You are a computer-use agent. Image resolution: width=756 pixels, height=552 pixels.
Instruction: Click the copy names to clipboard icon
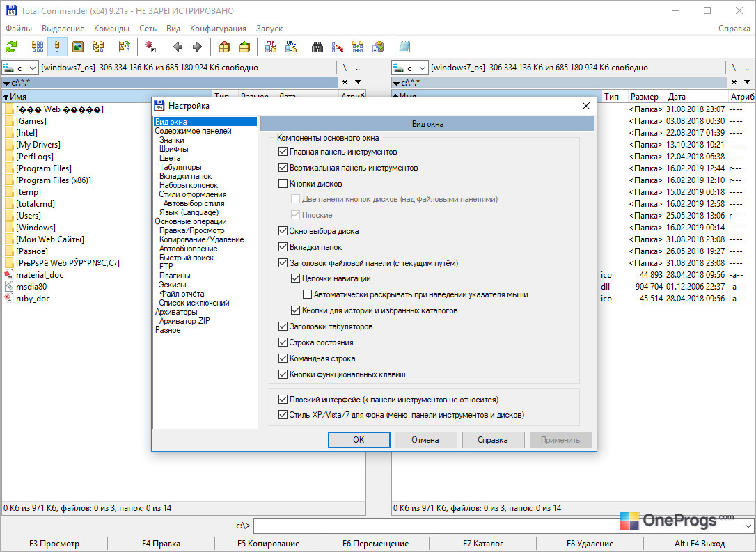point(379,47)
